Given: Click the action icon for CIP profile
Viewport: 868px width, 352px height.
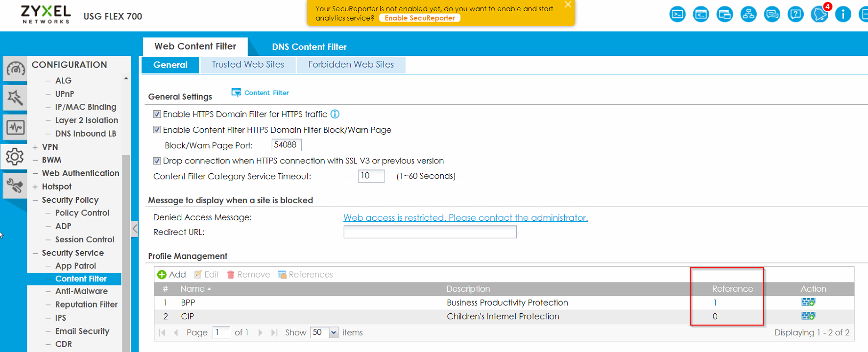Looking at the screenshot, I should (808, 316).
